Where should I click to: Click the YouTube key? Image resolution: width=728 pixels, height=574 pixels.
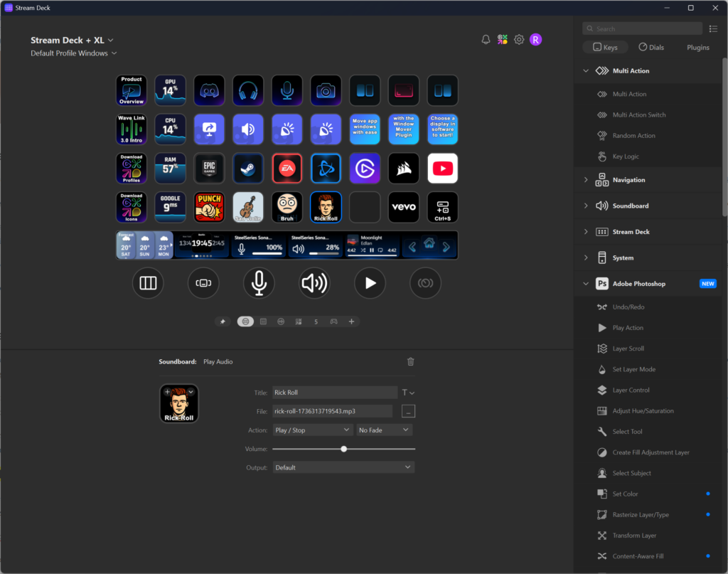coord(442,168)
